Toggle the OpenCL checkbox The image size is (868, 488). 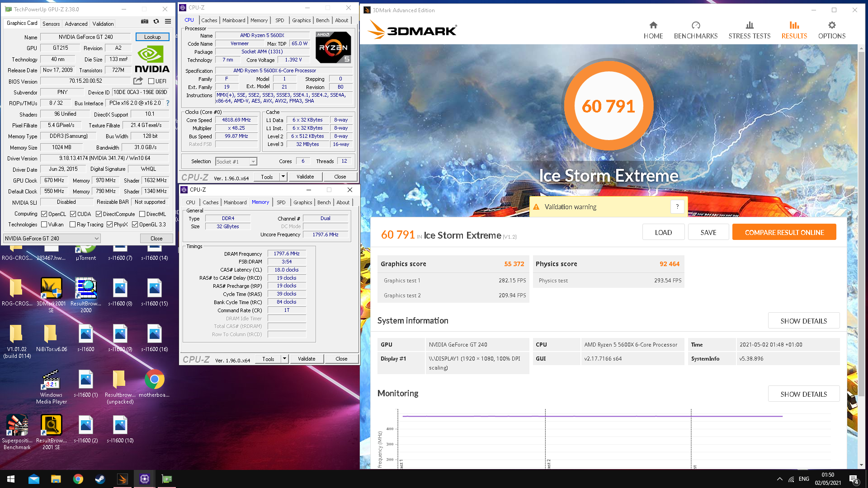[x=44, y=214]
